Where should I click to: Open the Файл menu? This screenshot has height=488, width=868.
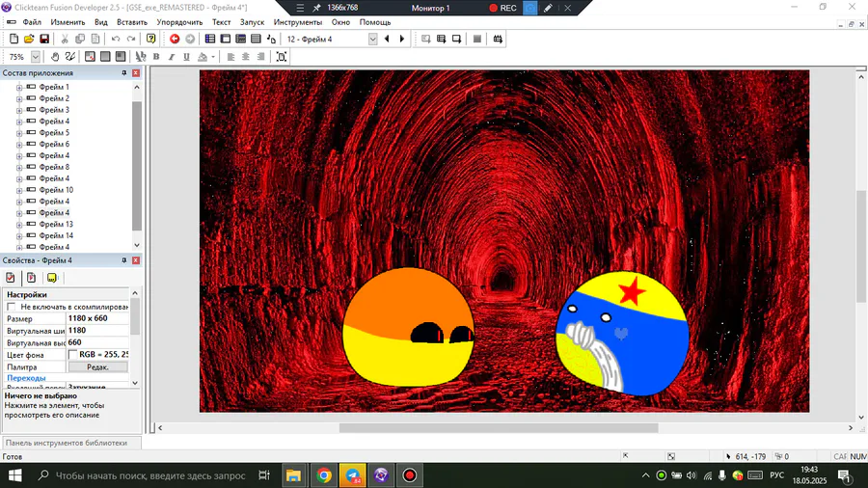pos(32,22)
